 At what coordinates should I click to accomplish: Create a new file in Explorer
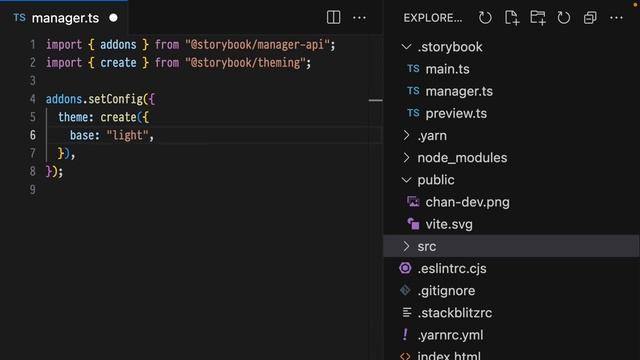pyautogui.click(x=511, y=18)
